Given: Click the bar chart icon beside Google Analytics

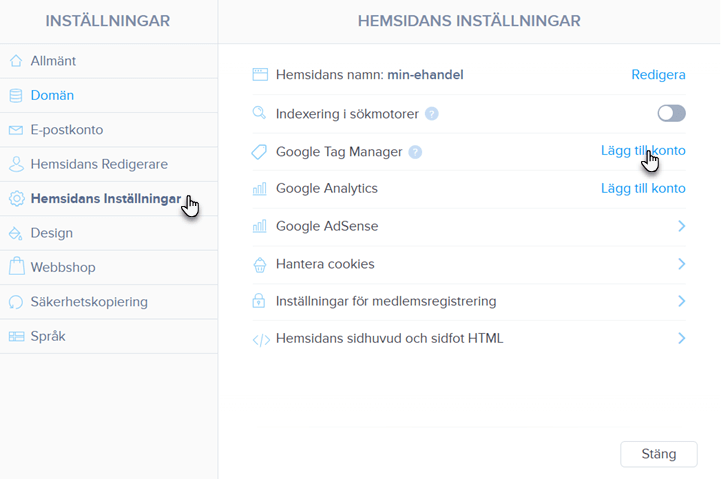Looking at the screenshot, I should click(x=259, y=188).
